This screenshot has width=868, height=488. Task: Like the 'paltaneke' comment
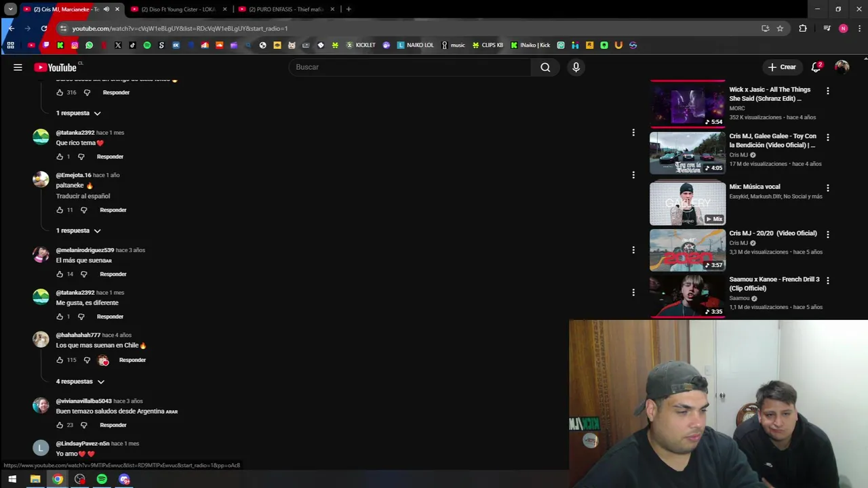coord(60,210)
